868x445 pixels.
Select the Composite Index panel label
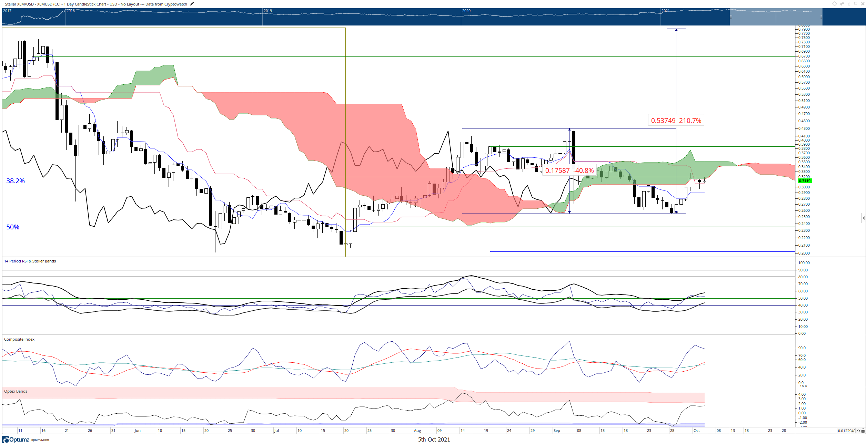[x=19, y=339]
